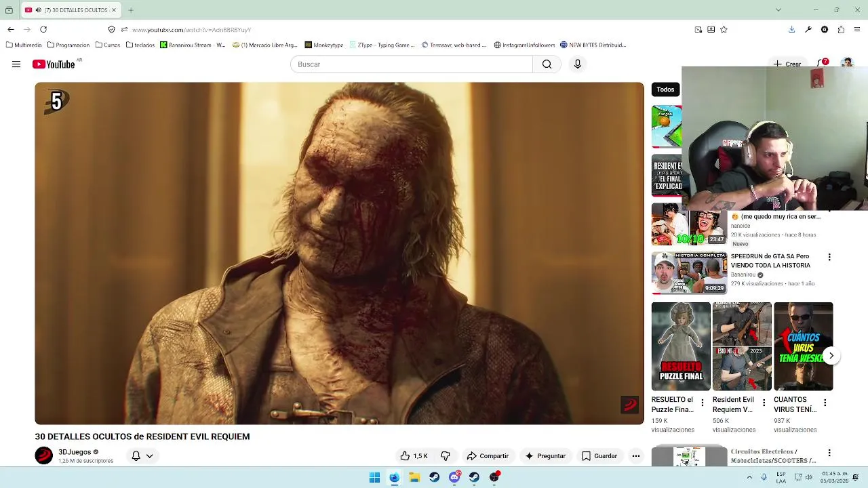This screenshot has width=868, height=488.
Task: Click the browser address bar URL
Action: pyautogui.click(x=191, y=30)
